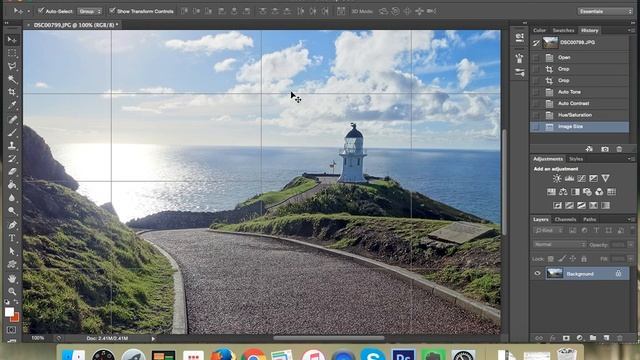Set history brush source at Hue/Saturation
640x360 pixels.
[x=536, y=115]
